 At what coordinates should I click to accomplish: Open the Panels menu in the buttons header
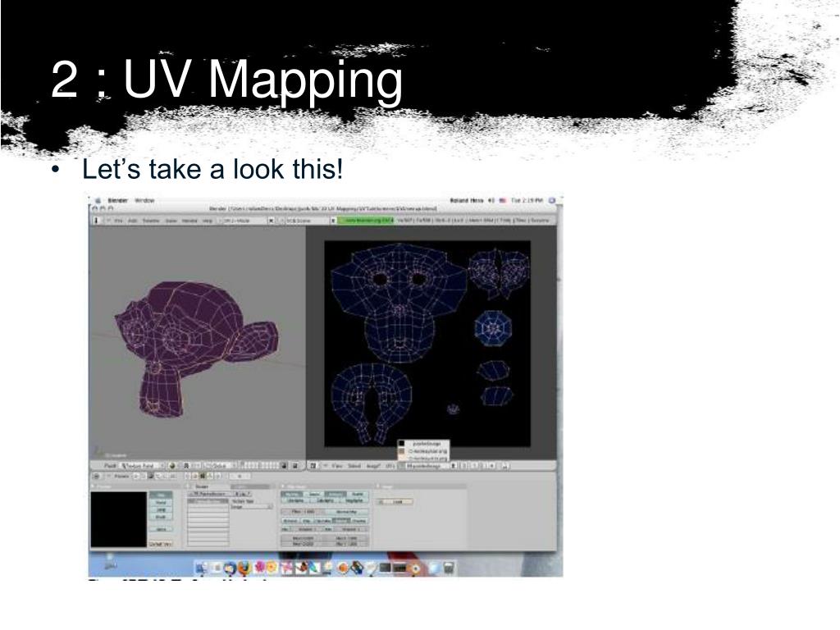click(121, 476)
